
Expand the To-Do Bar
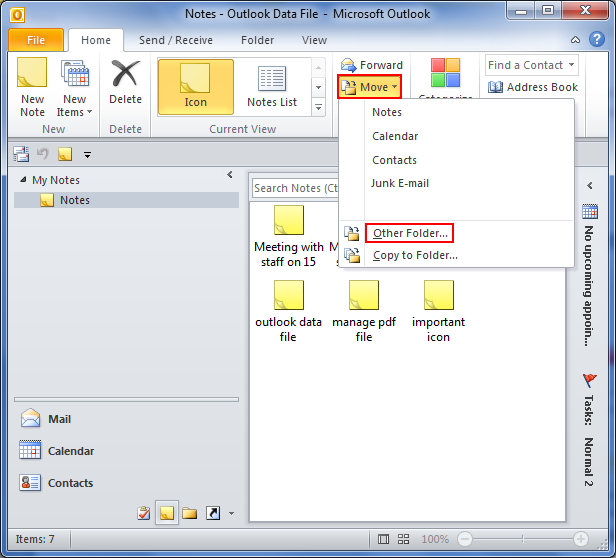tap(590, 185)
